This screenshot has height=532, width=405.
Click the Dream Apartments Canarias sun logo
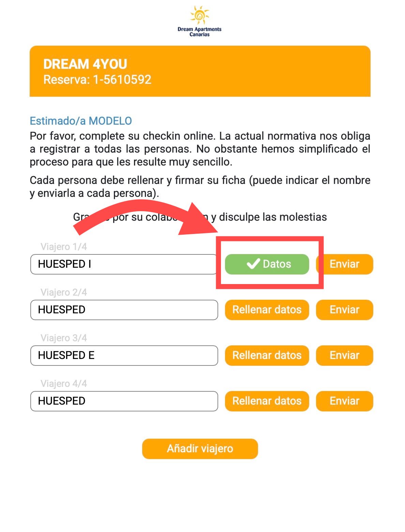pyautogui.click(x=199, y=16)
